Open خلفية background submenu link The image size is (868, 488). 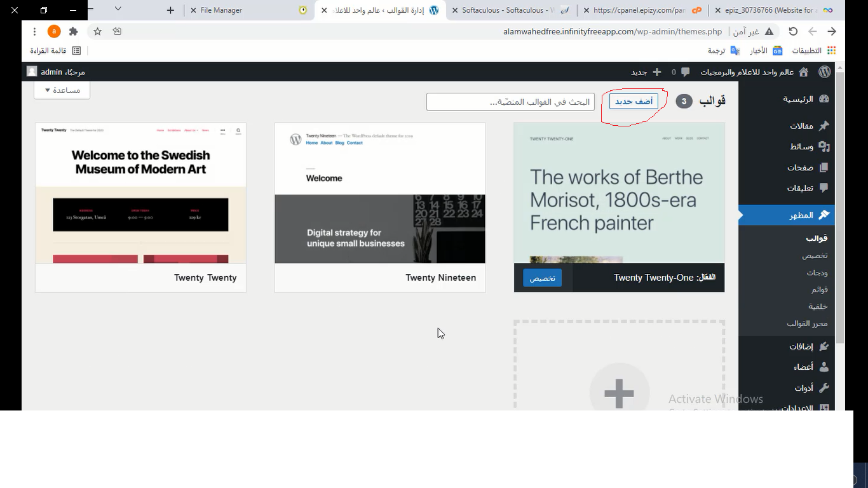tap(818, 307)
